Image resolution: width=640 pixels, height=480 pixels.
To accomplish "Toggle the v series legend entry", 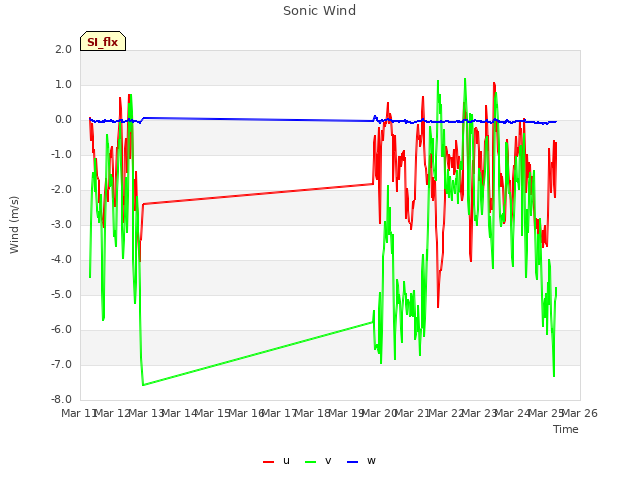I will tap(318, 461).
